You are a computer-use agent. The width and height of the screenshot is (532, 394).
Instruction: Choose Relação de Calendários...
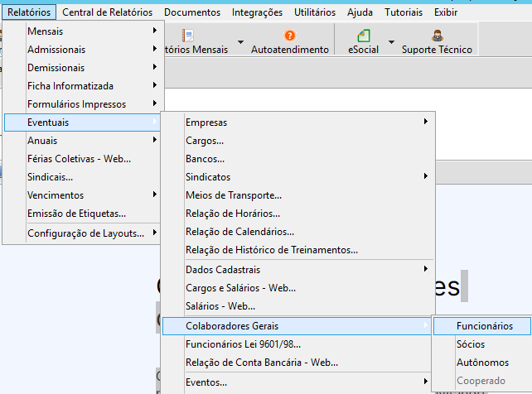297,232
